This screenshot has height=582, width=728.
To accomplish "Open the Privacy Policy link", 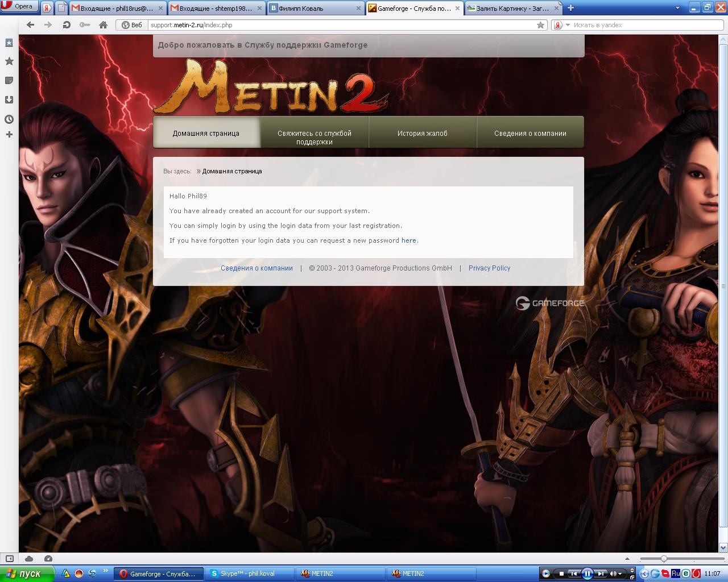I will coord(489,268).
